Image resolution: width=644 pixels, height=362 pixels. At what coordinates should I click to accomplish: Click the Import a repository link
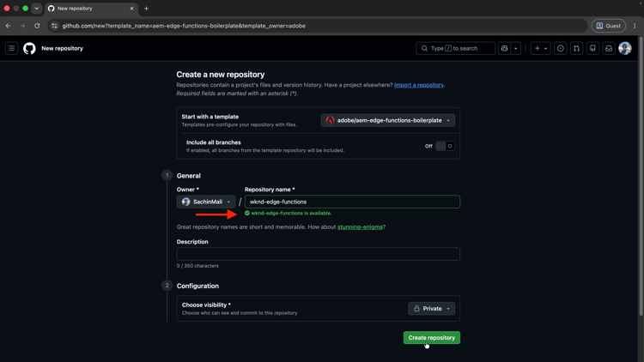click(x=418, y=85)
